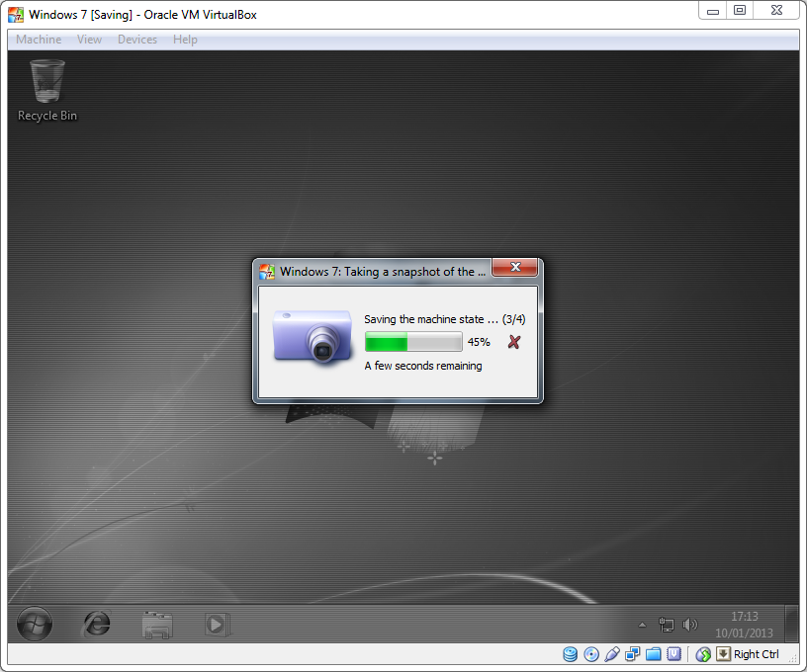
Task: Click the keyboard capture arrow indicator
Action: 723,654
